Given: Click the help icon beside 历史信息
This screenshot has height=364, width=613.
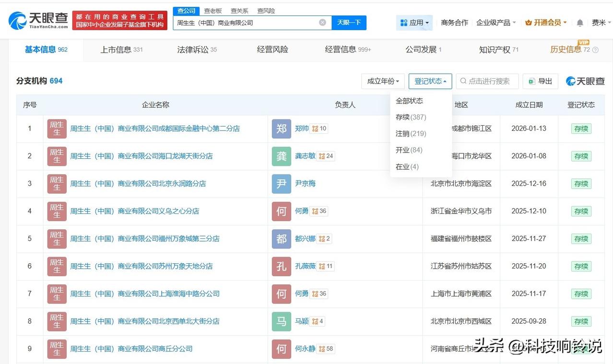Looking at the screenshot, I should click(595, 50).
